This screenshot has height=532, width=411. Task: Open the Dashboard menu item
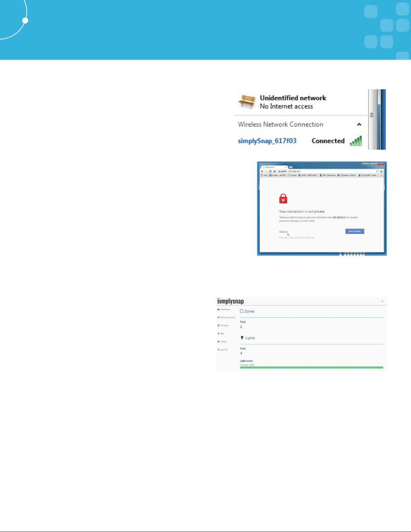click(225, 309)
